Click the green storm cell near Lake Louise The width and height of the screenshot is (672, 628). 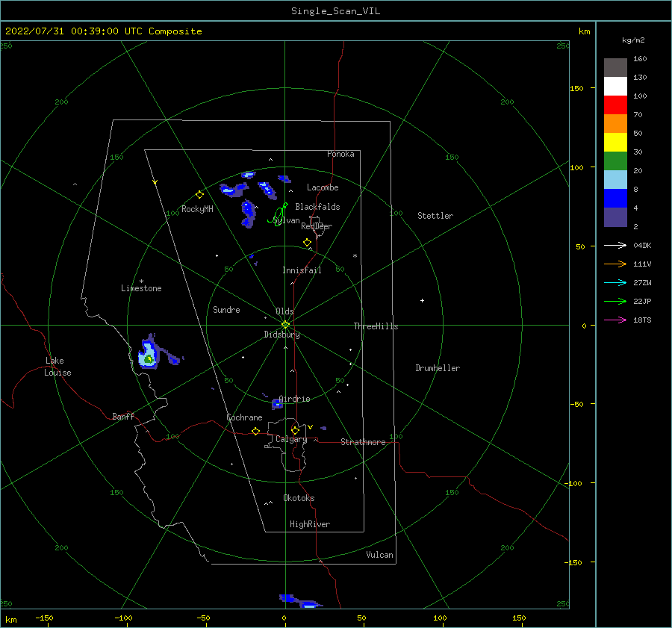point(149,359)
